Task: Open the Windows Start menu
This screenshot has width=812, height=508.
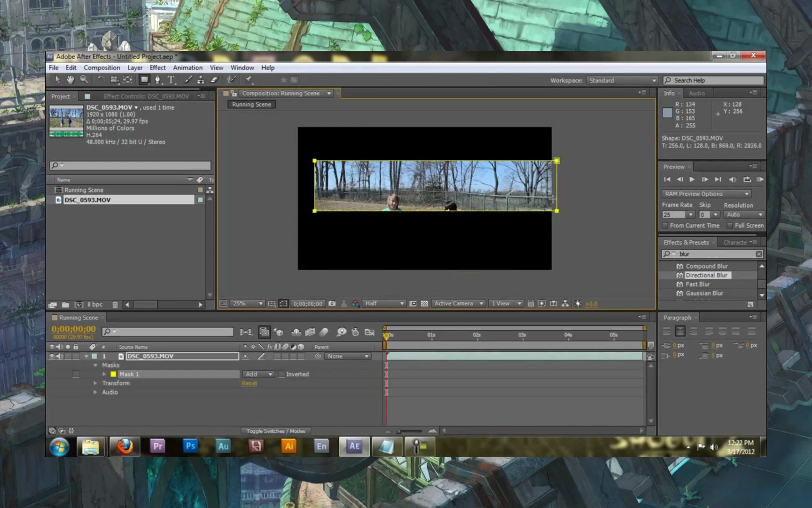Action: (x=59, y=447)
